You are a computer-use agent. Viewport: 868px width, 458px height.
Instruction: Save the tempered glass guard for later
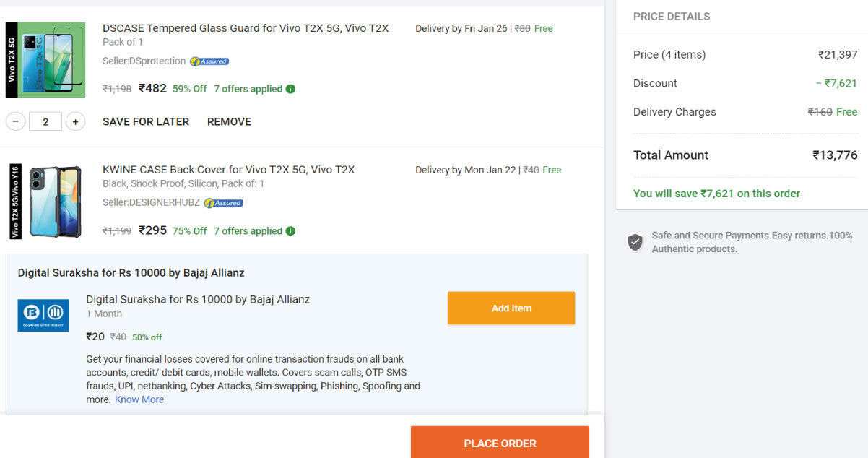[145, 121]
